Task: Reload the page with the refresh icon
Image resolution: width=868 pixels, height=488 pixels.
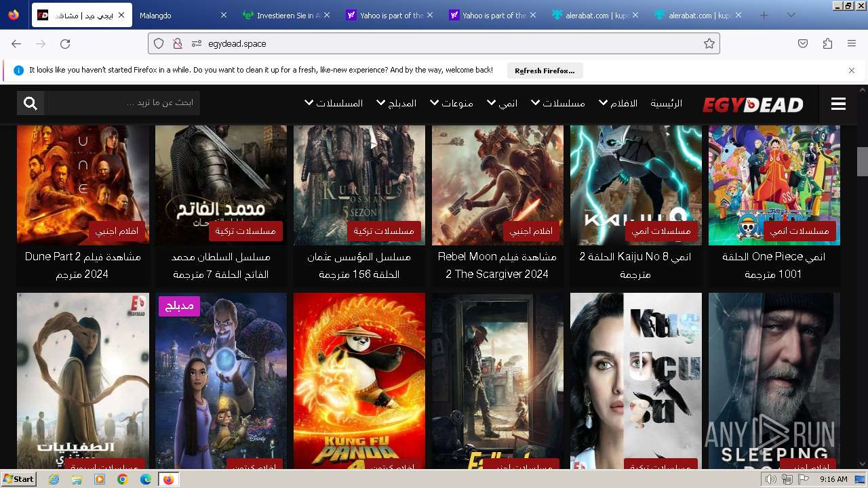Action: point(65,43)
